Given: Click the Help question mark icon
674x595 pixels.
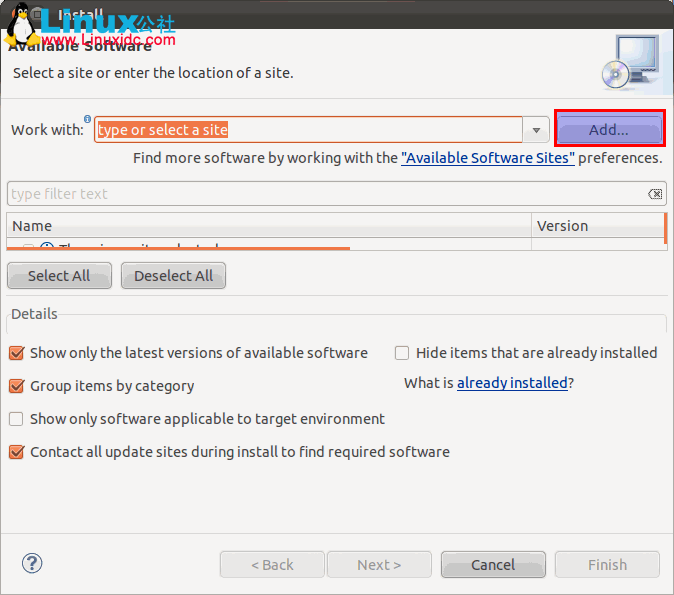Looking at the screenshot, I should (x=32, y=563).
